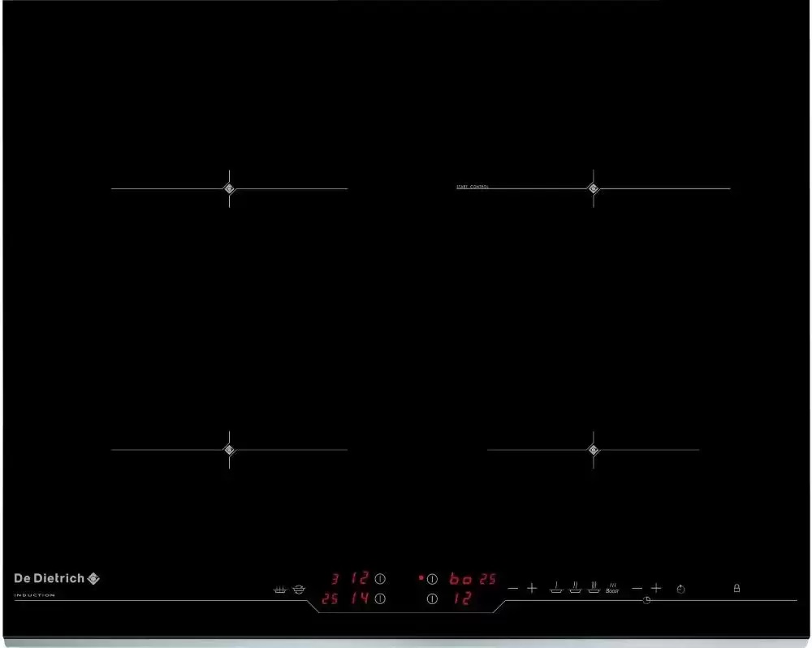Toggle power for the front-left zone
Image resolution: width=812 pixels, height=648 pixels.
[x=380, y=598]
